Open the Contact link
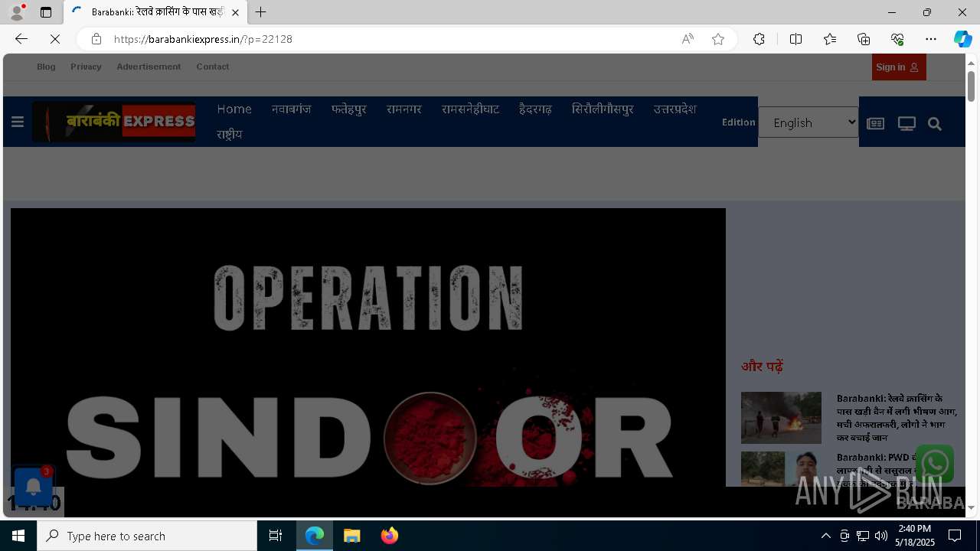 [x=213, y=67]
